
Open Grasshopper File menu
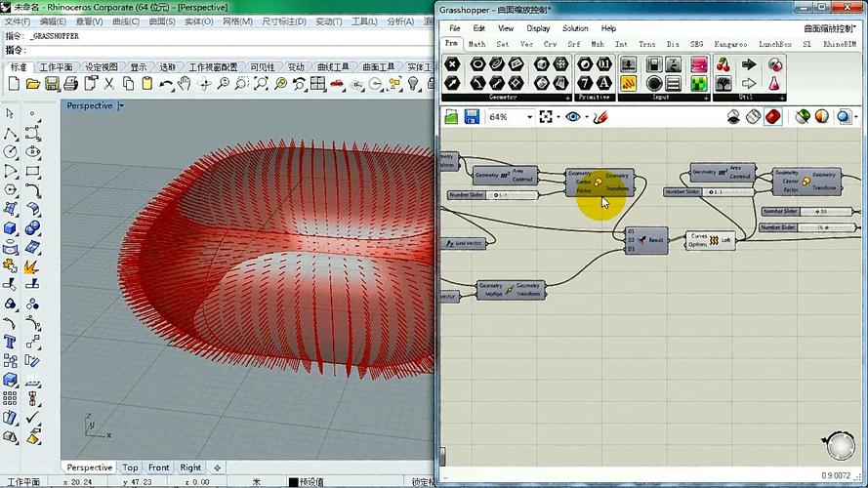tap(454, 28)
